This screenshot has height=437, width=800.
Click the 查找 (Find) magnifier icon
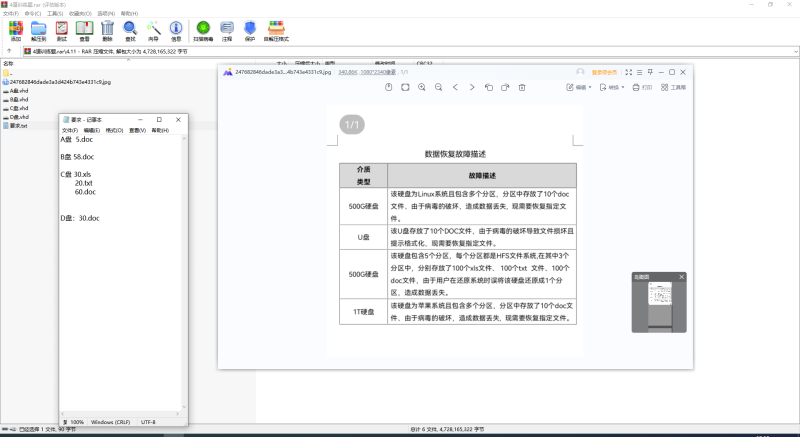pos(130,31)
